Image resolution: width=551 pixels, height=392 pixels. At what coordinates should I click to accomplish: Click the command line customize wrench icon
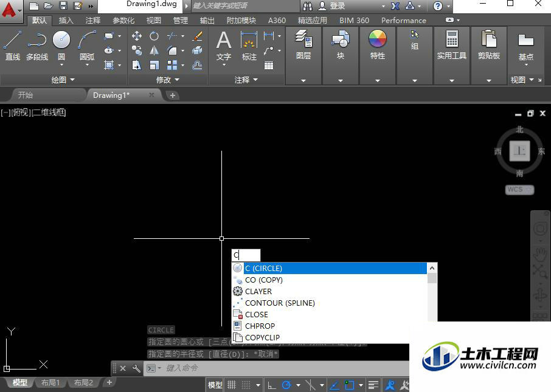pos(136,368)
